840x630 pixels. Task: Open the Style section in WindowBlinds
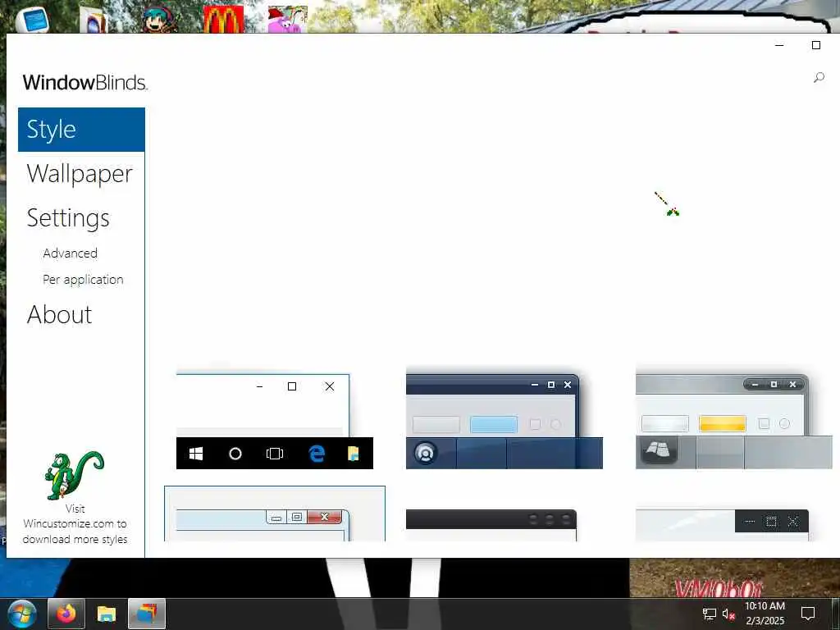pyautogui.click(x=81, y=130)
